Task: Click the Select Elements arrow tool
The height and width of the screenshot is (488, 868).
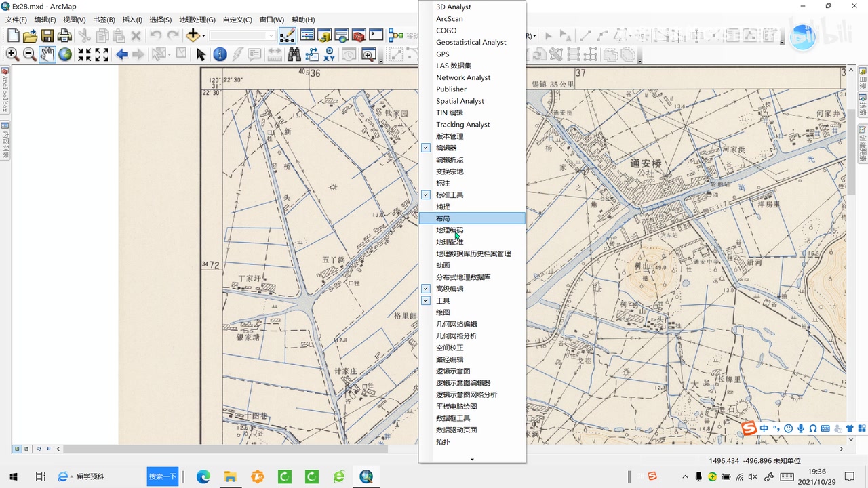Action: click(201, 55)
